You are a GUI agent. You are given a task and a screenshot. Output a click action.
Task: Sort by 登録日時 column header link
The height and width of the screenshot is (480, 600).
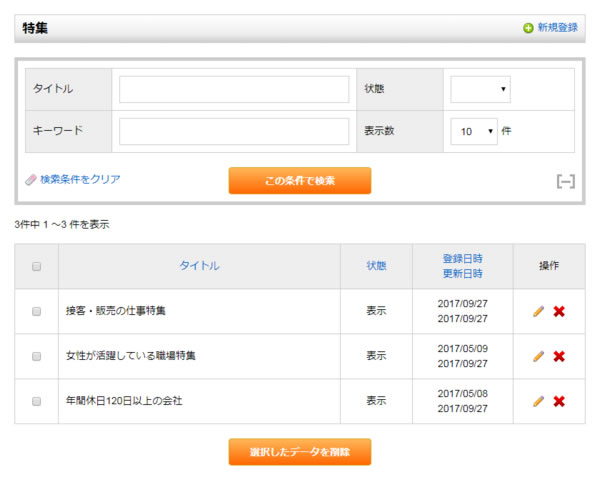462,258
